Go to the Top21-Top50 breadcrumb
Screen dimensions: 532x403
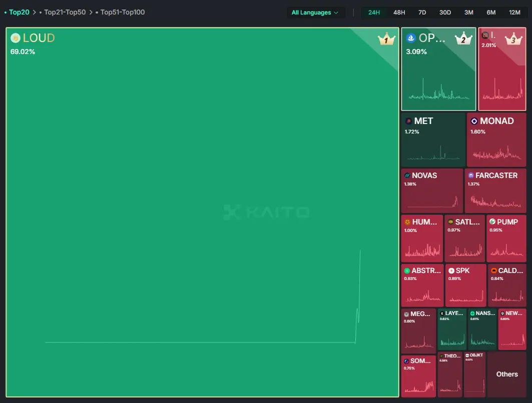tap(65, 12)
